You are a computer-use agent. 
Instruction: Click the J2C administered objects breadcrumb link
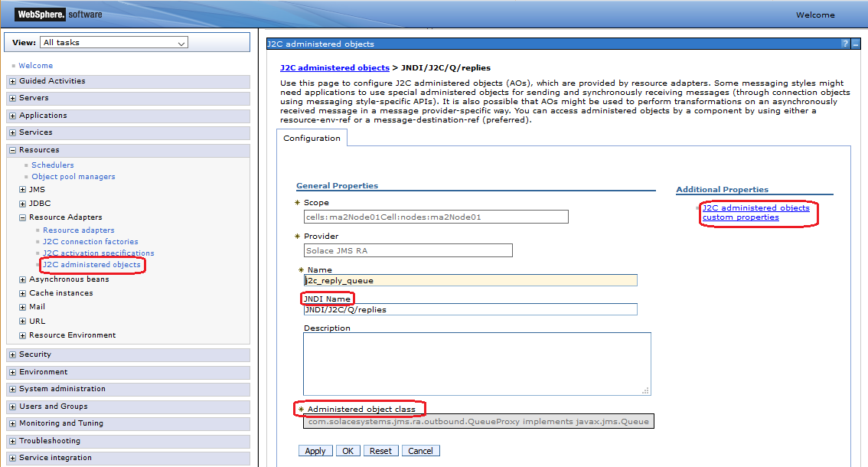[334, 68]
